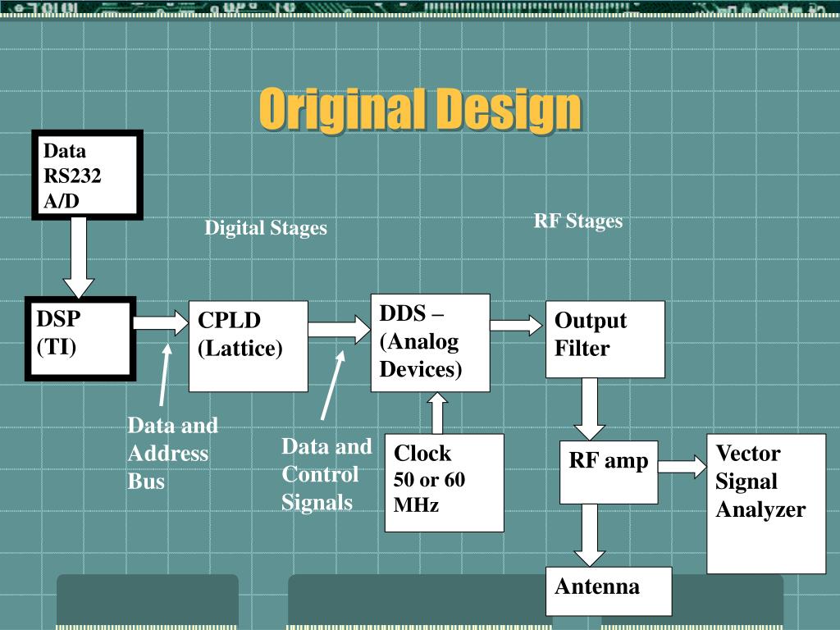Select arrow from Output Filter to RF amp
Viewport: 840px width, 630px height.
click(589, 409)
